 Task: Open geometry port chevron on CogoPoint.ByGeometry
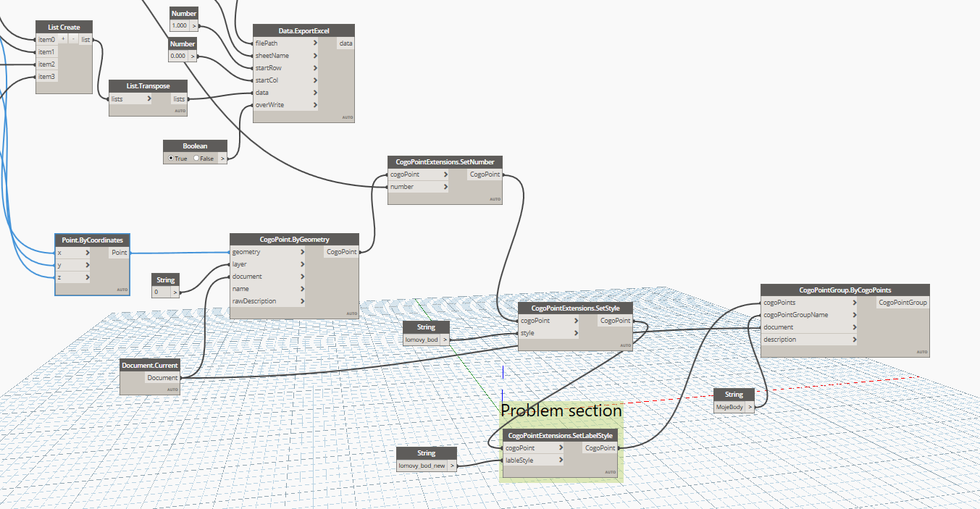(x=301, y=252)
